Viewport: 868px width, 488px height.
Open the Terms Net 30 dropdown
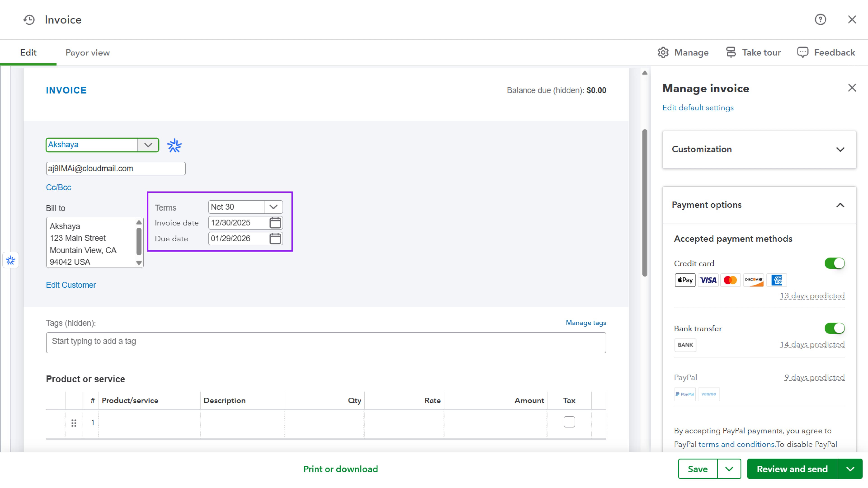[273, 207]
